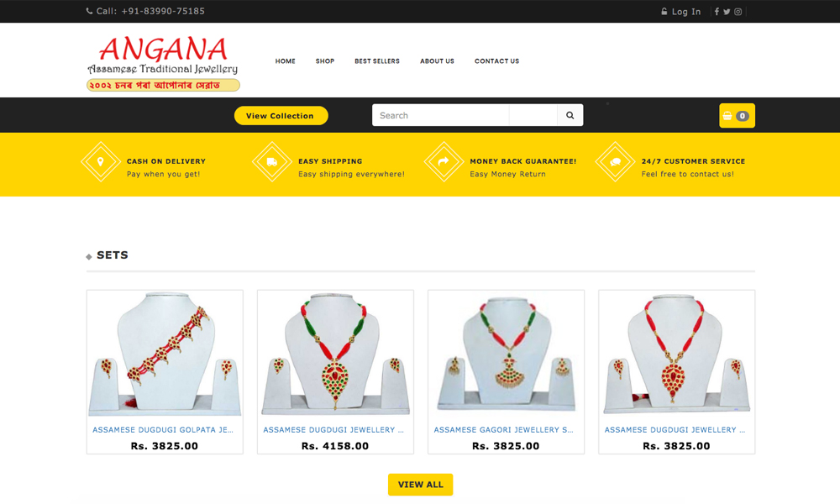Open Assamese Dugdugi Golpata product link
Viewport: 840px width, 504px height.
pos(163,430)
